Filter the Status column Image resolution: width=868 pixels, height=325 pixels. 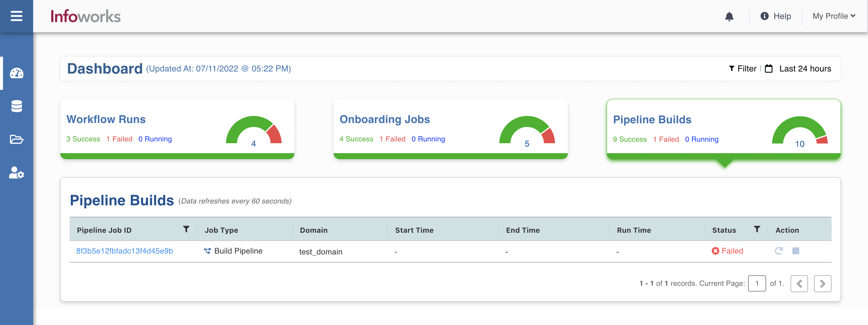click(x=757, y=229)
